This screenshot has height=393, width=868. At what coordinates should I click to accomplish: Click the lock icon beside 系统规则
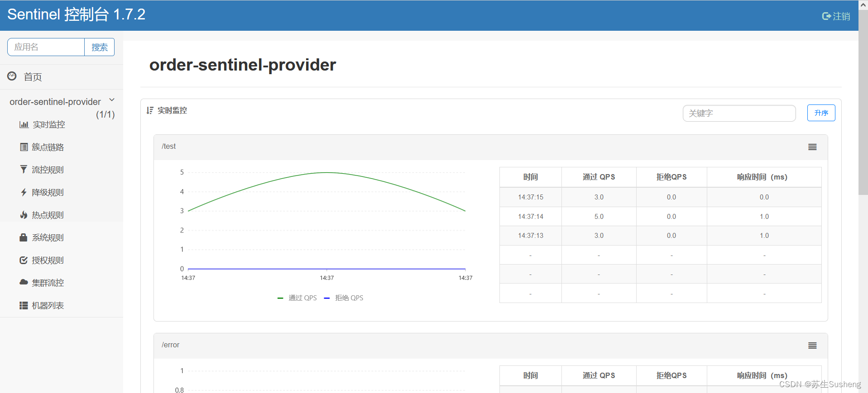click(24, 237)
